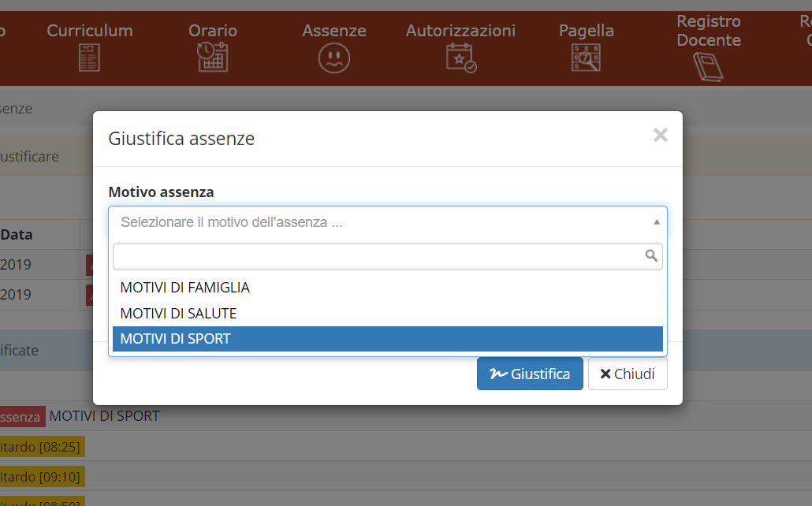Collapse the Motivo assenza dropdown arrow
The height and width of the screenshot is (506, 812).
656,222
